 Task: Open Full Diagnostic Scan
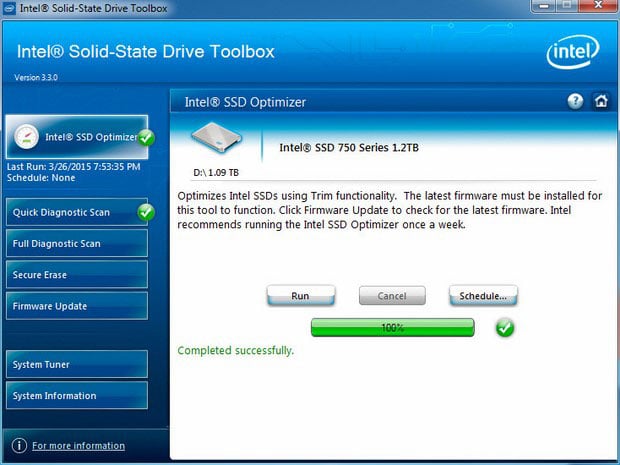click(x=76, y=243)
